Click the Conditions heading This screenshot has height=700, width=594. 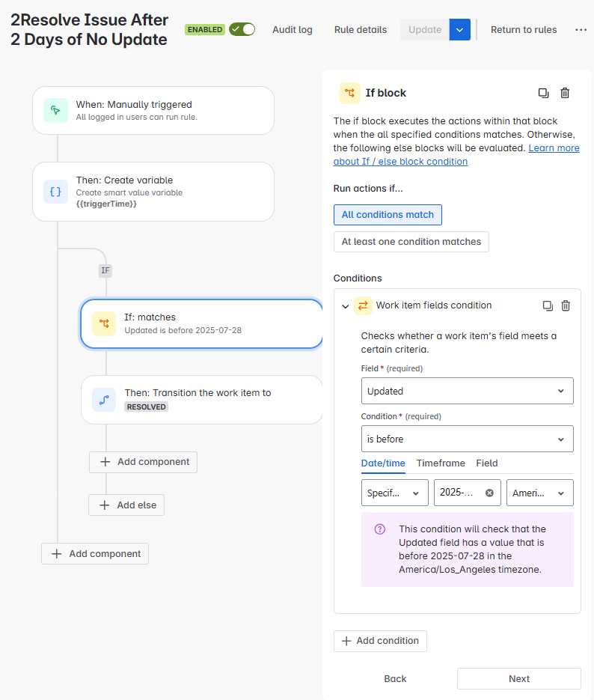pos(358,279)
